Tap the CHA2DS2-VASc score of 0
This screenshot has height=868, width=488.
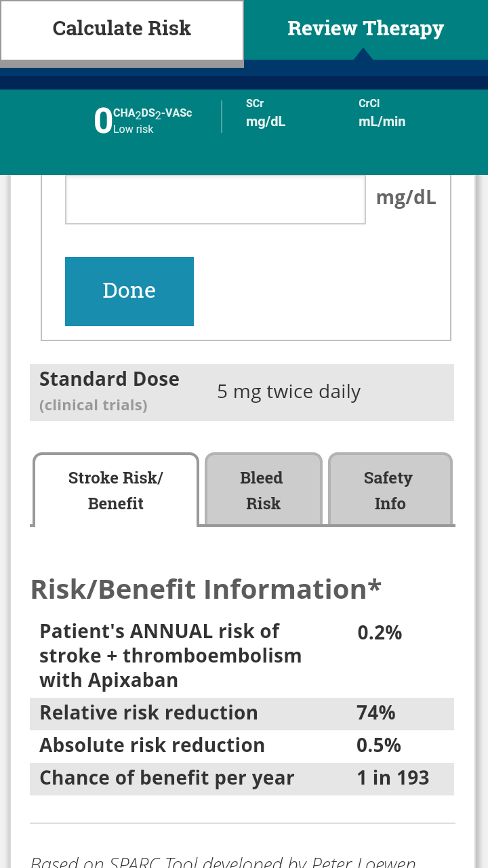[103, 122]
